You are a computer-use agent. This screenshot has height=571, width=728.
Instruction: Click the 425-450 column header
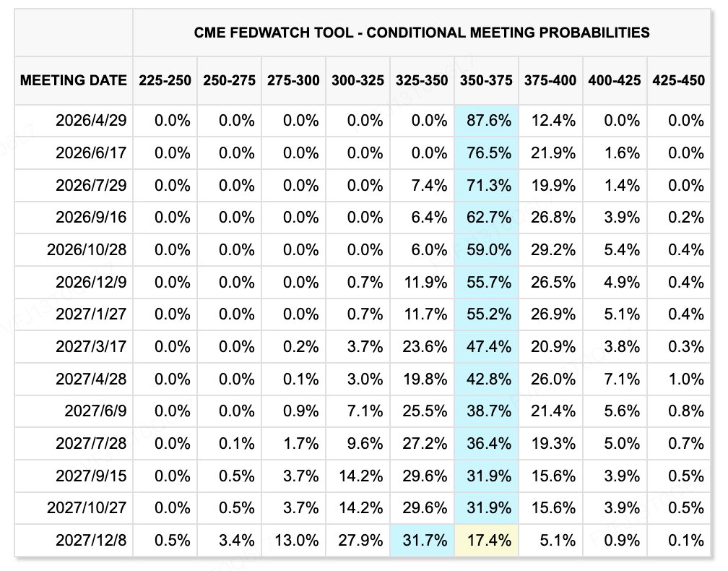(x=678, y=80)
